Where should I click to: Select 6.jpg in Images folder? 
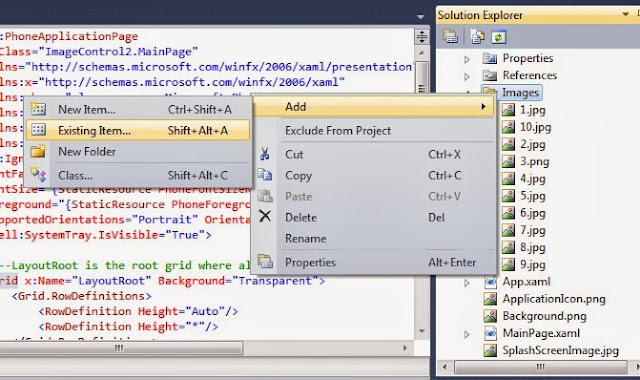[533, 213]
